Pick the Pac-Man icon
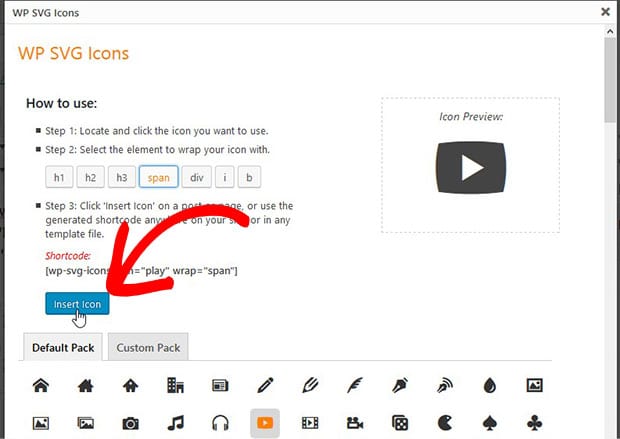Screen dimensions: 620x439 click(x=445, y=423)
